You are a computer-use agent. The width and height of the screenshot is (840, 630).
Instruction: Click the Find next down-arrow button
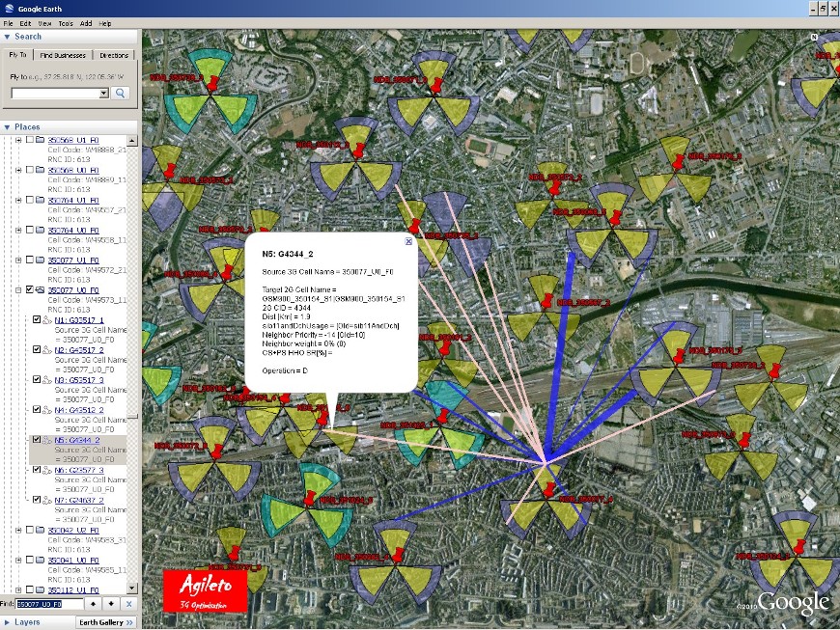pyautogui.click(x=111, y=604)
